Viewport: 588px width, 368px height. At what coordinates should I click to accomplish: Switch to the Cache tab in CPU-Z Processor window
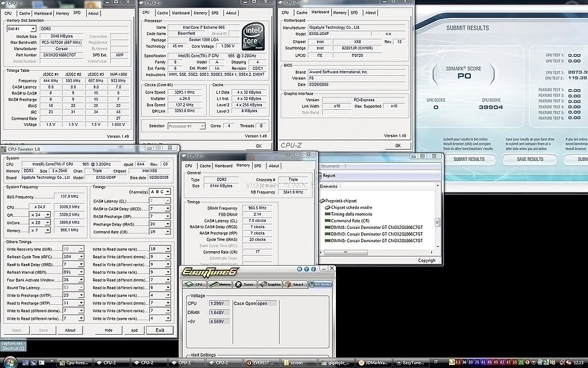click(x=163, y=13)
